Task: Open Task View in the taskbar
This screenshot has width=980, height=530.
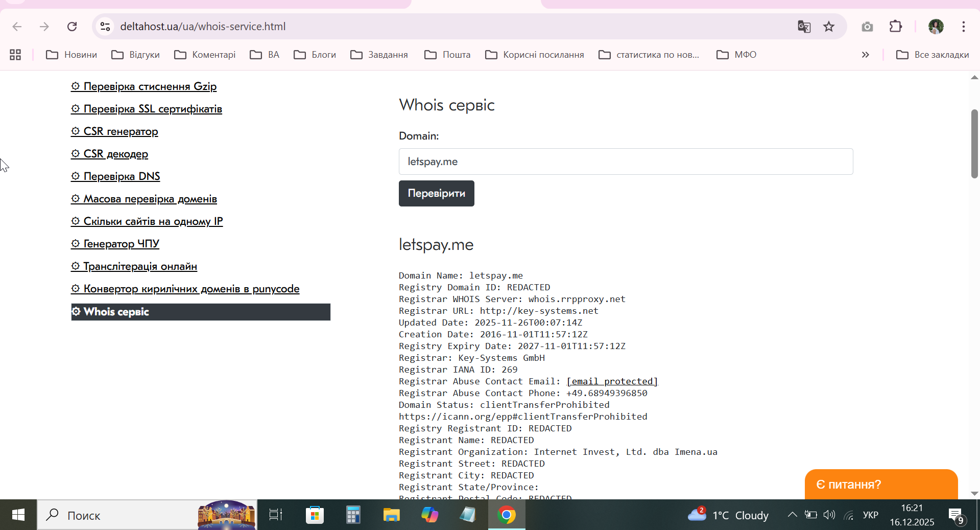Action: (276, 515)
